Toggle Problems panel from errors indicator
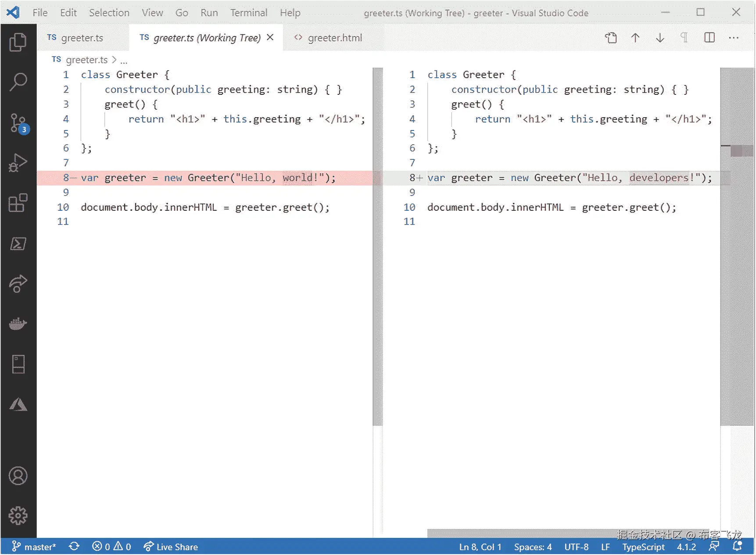This screenshot has width=756, height=555. [112, 546]
